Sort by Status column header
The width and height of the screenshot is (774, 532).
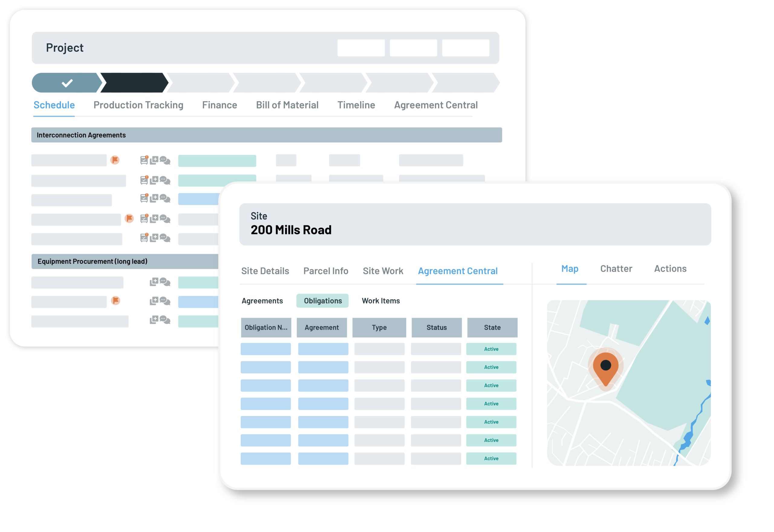pos(437,328)
